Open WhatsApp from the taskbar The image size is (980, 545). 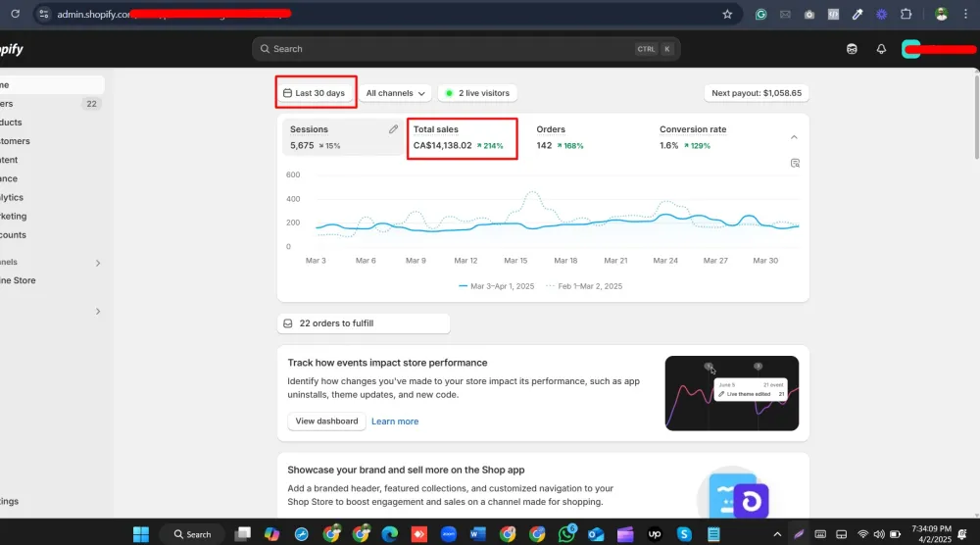click(566, 534)
